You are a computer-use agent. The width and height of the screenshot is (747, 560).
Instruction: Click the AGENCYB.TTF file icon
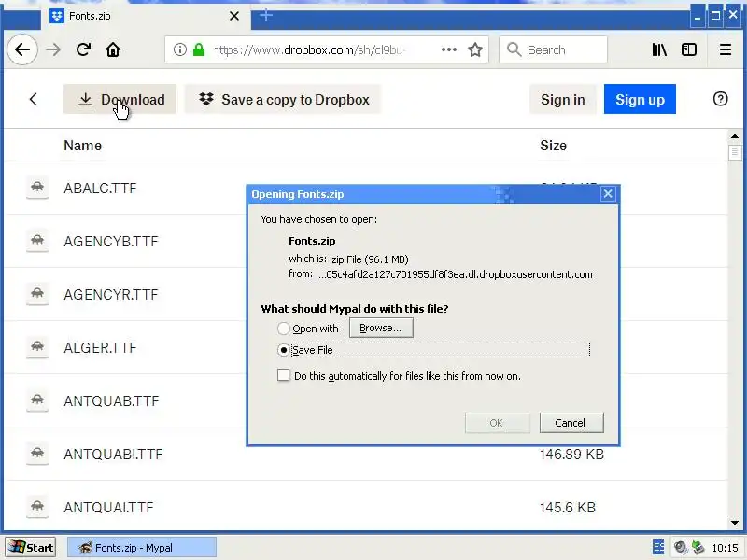tap(37, 241)
